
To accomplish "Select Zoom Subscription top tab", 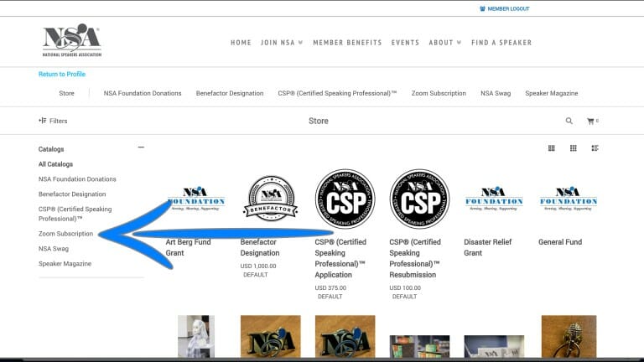I will click(439, 93).
